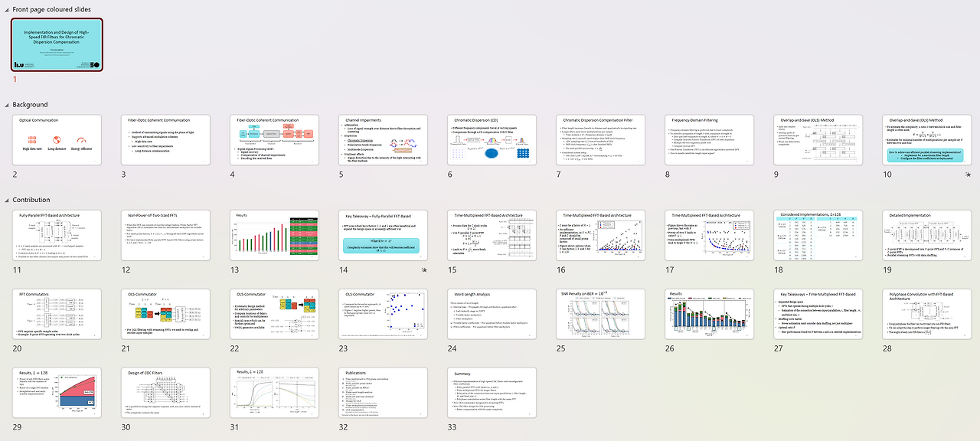Screen dimensions: 980x441
Task: Click the transition star icon under slide 14
Action: [424, 270]
